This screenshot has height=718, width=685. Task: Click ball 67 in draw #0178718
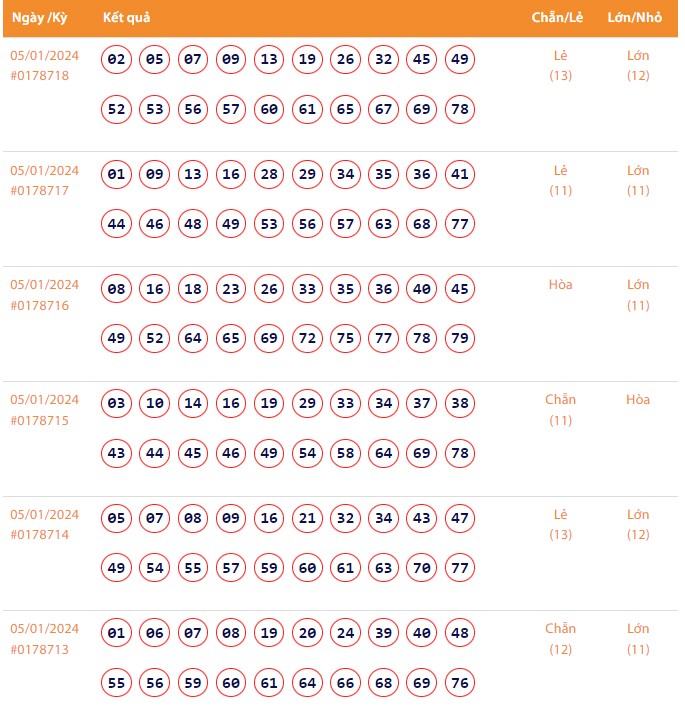coord(383,109)
